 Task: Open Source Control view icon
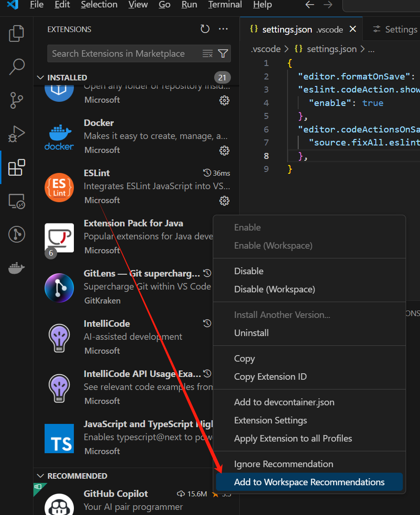[17, 100]
